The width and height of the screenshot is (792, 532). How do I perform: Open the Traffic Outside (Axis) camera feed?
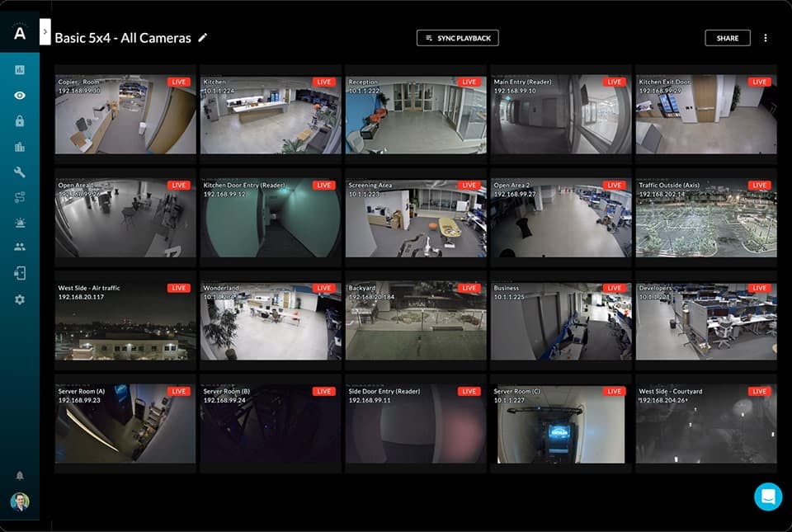pyautogui.click(x=706, y=219)
